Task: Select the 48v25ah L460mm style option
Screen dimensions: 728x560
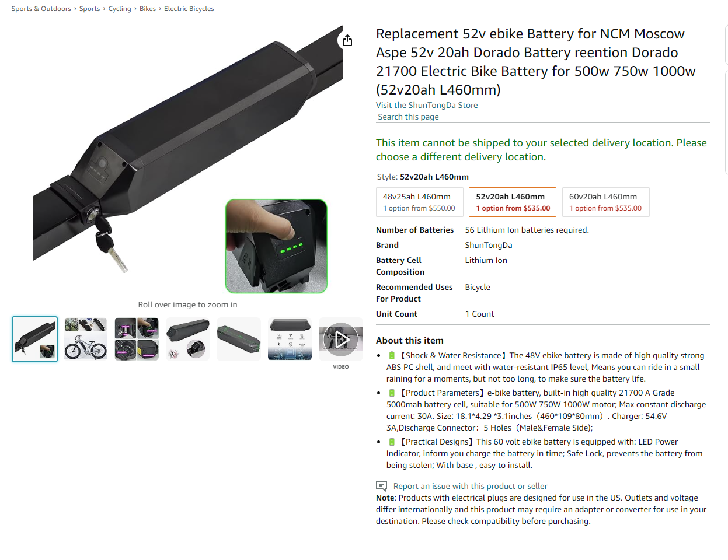Action: point(420,202)
